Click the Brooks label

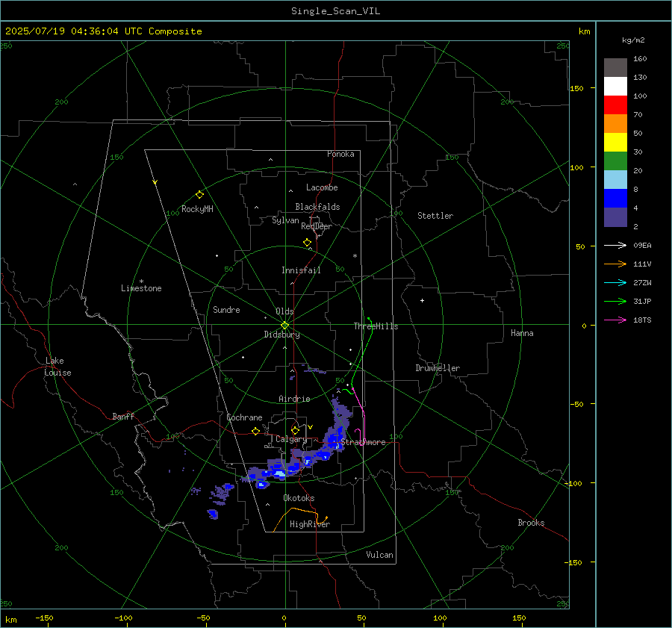pyautogui.click(x=531, y=523)
